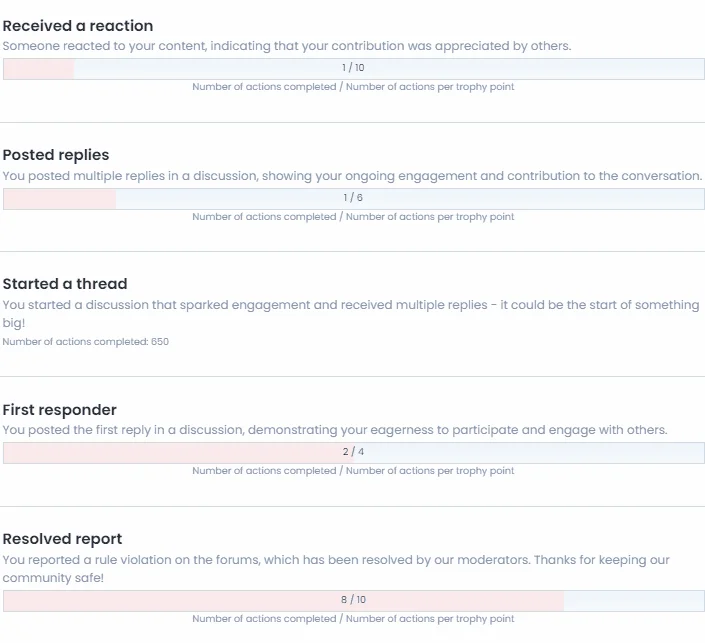Click the Received a reaction description text
The image size is (705, 643).
click(x=287, y=46)
